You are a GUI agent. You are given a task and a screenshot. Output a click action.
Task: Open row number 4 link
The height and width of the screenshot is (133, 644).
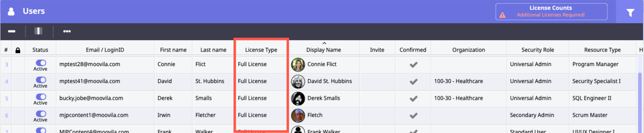(x=7, y=81)
